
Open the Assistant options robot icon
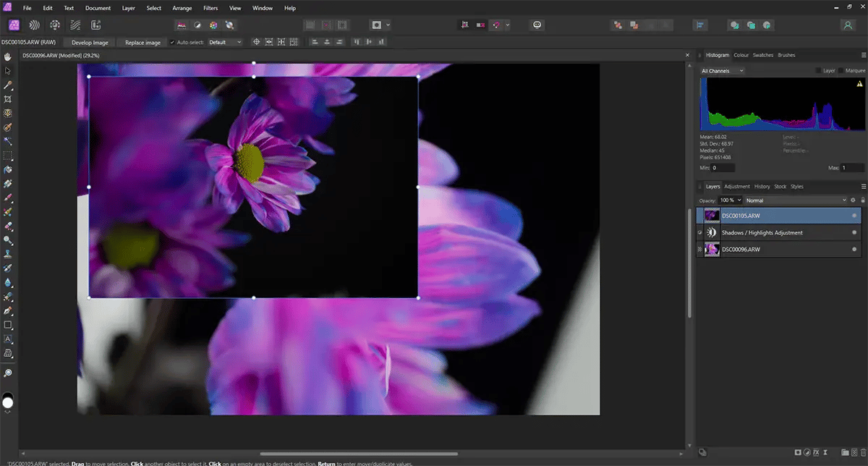[x=537, y=25]
